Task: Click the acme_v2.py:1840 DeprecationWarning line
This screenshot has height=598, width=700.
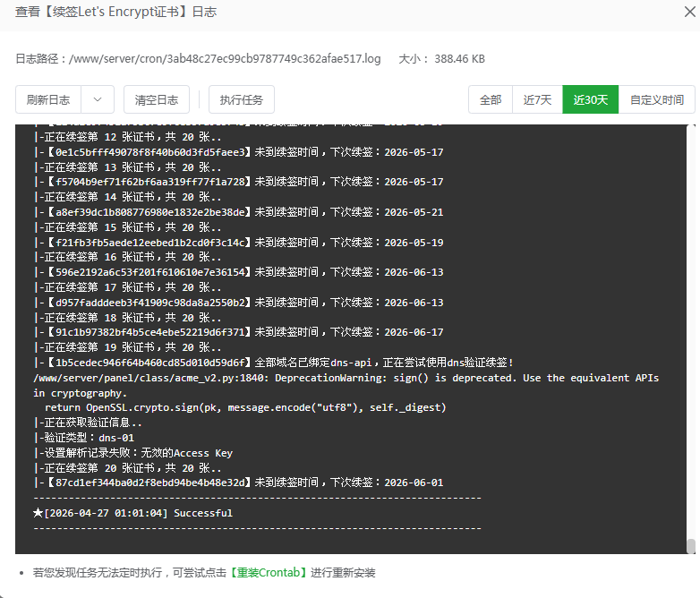Action: tap(346, 378)
